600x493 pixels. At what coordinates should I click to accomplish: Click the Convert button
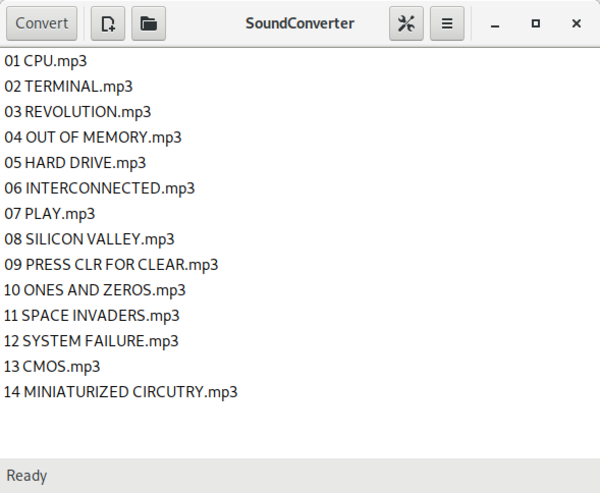pyautogui.click(x=42, y=23)
